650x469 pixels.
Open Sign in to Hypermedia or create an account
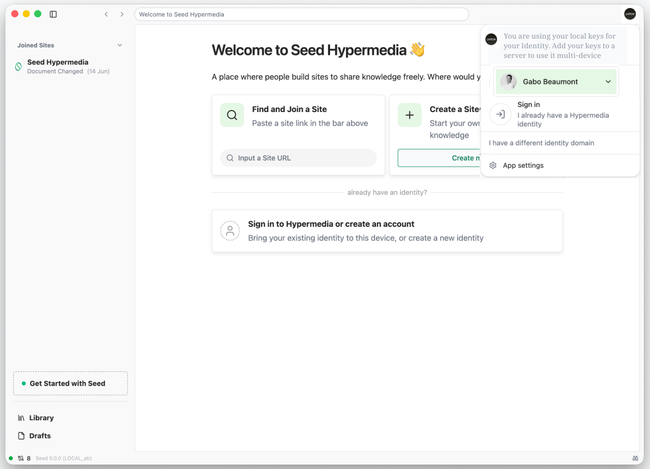coord(387,231)
